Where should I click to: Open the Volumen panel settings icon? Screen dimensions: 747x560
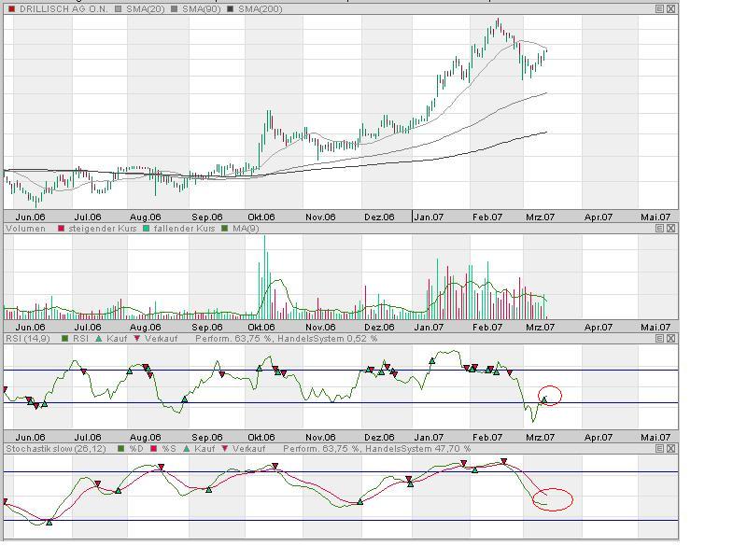[x=659, y=228]
